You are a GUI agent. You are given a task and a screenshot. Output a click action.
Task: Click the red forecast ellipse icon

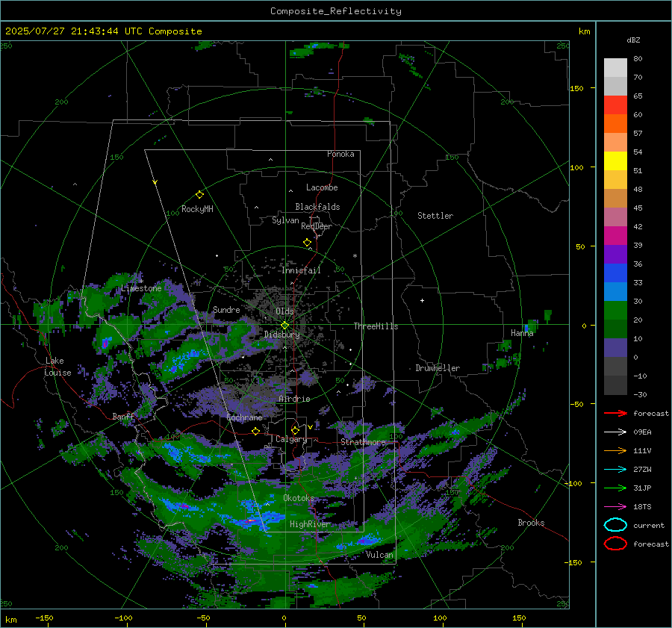[615, 544]
